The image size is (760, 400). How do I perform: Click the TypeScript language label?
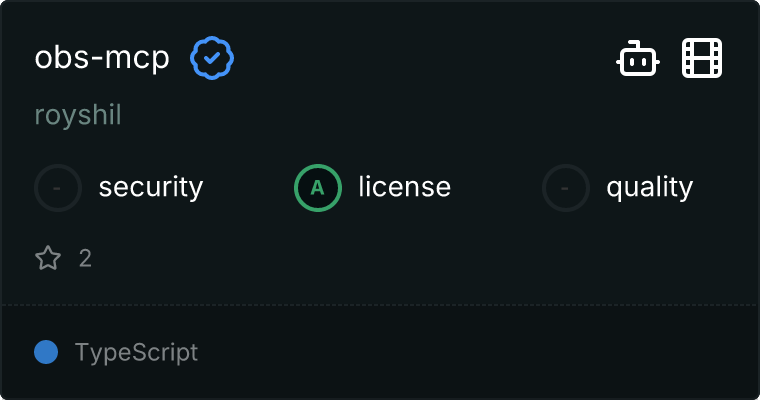[136, 352]
